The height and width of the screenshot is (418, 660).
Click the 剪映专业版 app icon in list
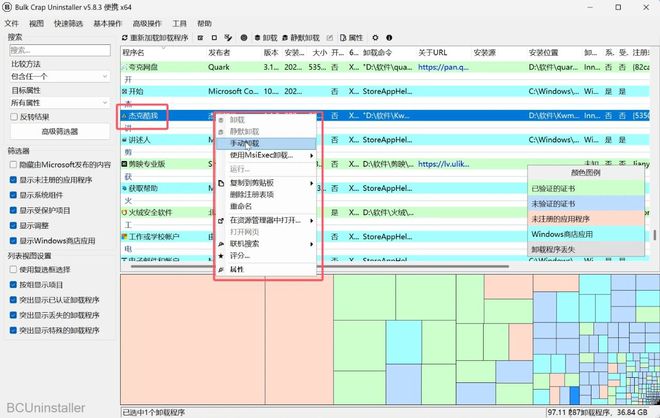click(125, 164)
